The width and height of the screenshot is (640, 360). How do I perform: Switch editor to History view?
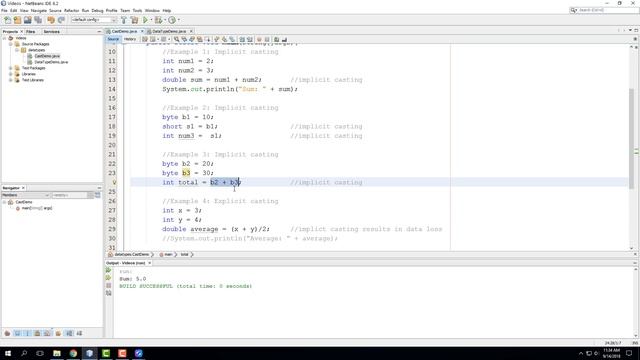(x=130, y=39)
